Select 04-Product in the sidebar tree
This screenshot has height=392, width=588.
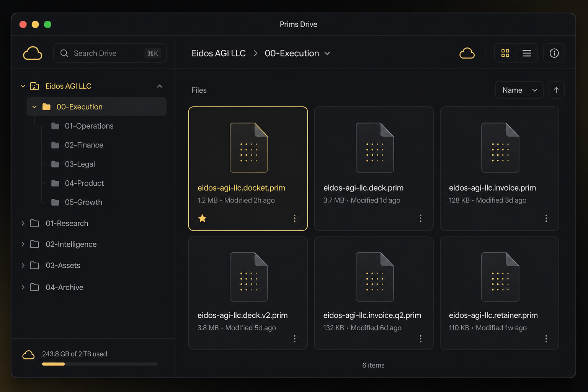tap(84, 183)
